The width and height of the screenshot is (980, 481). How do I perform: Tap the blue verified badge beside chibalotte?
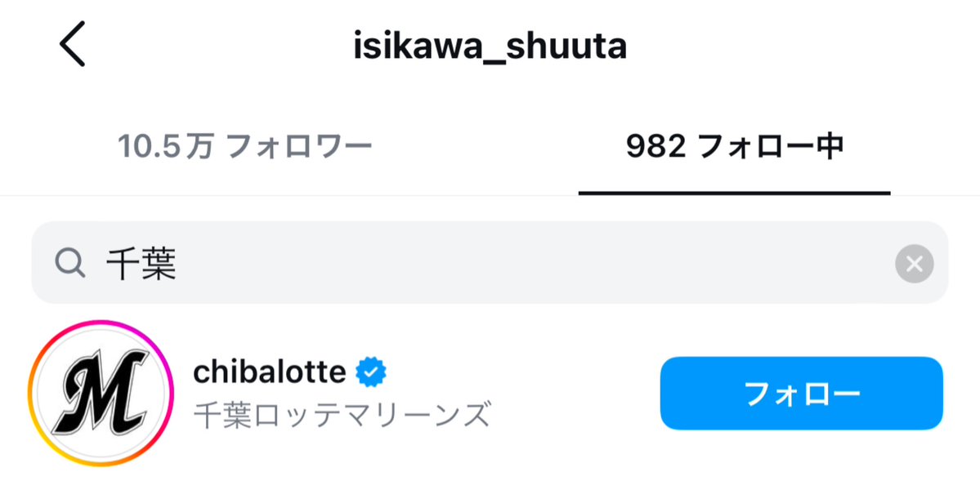pyautogui.click(x=371, y=373)
